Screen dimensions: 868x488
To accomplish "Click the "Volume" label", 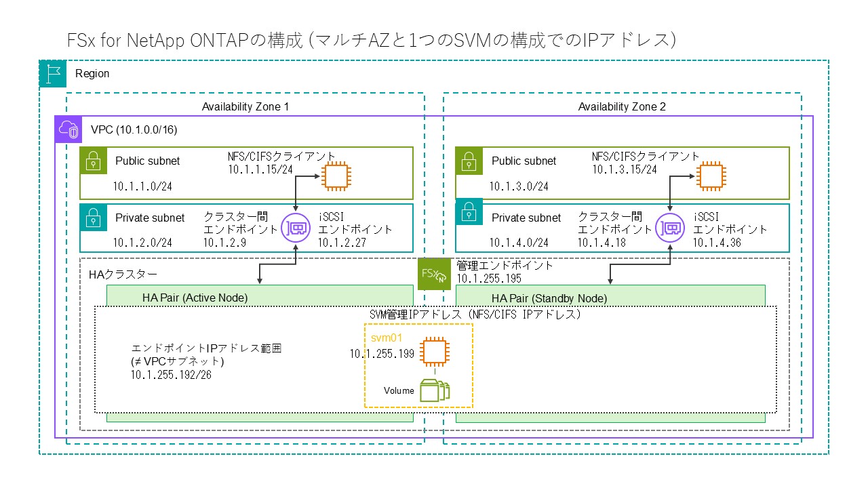I will click(x=399, y=390).
